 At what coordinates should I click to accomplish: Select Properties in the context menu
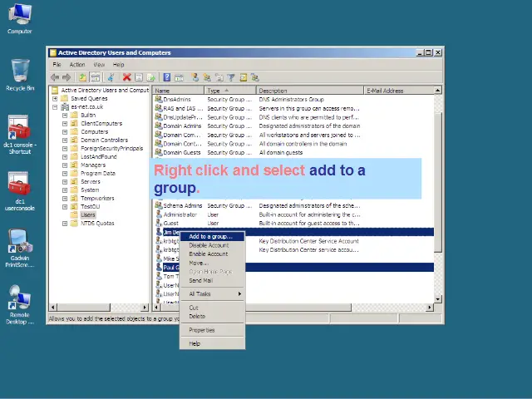201,330
